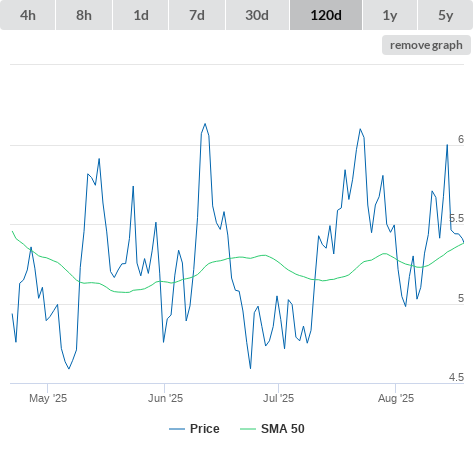Click the Jun '25 axis label
This screenshot has height=455, width=474.
click(x=165, y=398)
